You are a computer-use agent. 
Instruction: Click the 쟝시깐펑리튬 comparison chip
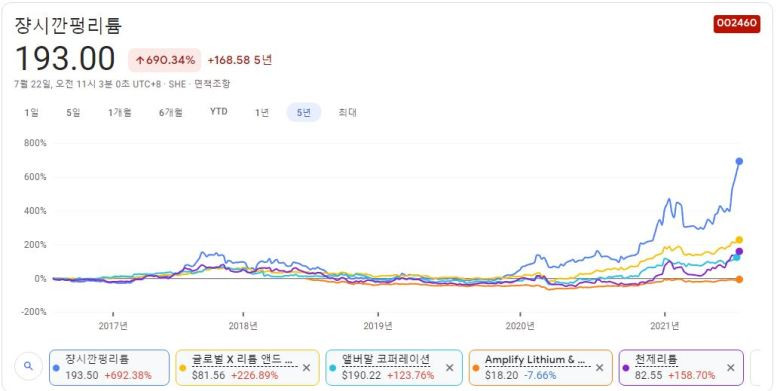click(x=109, y=368)
